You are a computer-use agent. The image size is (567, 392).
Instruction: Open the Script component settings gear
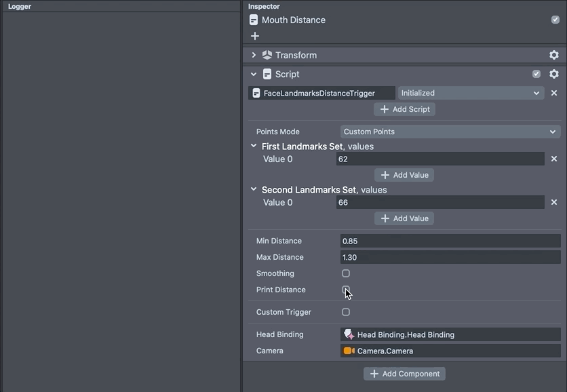click(x=553, y=74)
